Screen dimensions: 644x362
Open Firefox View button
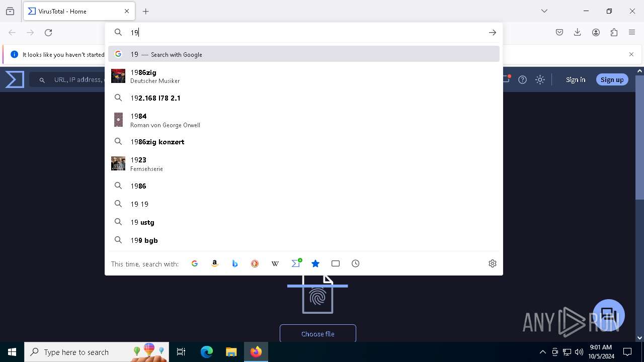pyautogui.click(x=10, y=11)
